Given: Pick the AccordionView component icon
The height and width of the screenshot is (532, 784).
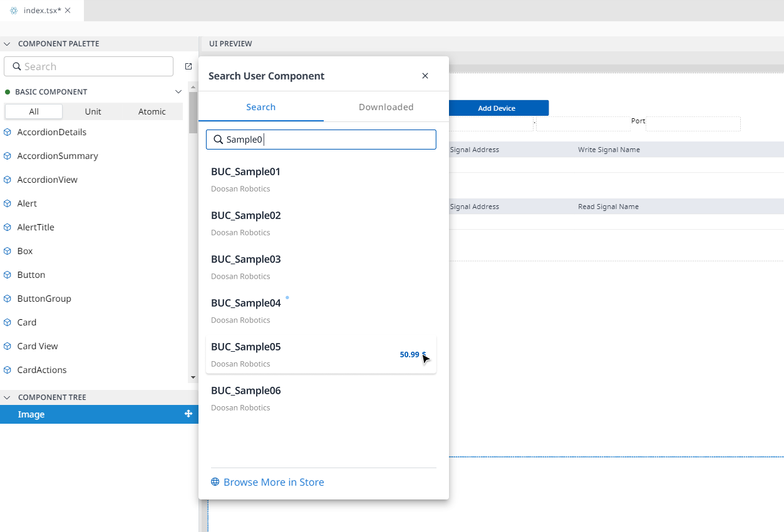Looking at the screenshot, I should (8, 180).
